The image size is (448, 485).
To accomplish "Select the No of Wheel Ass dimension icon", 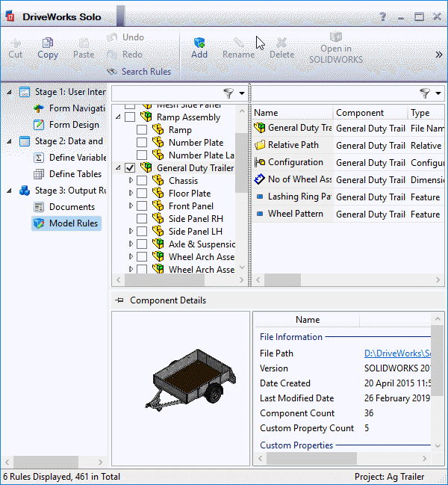I will coord(260,179).
